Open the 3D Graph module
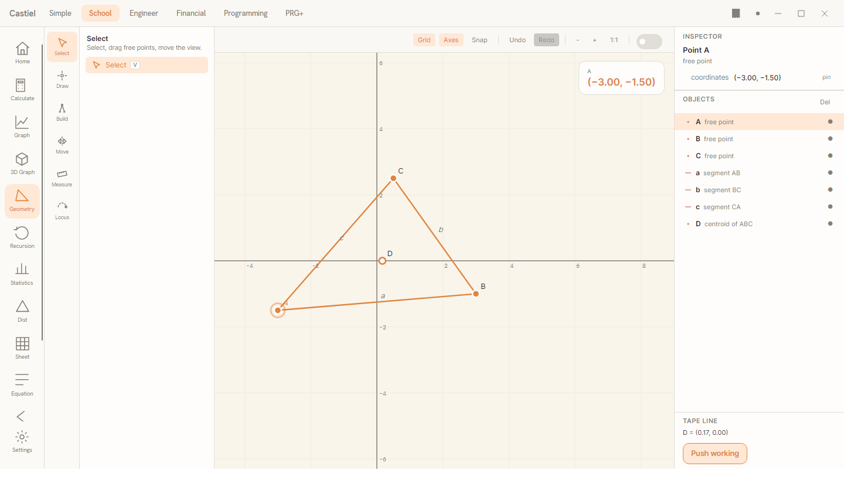This screenshot has height=504, width=844. (x=22, y=164)
